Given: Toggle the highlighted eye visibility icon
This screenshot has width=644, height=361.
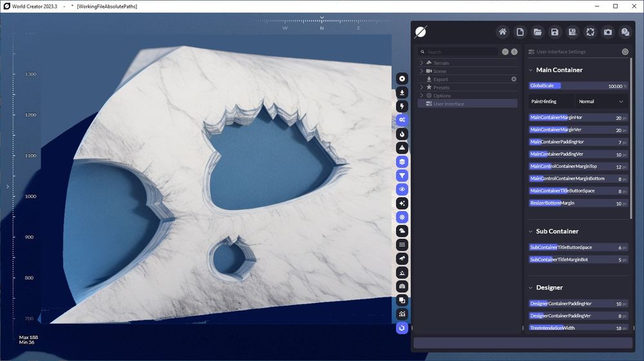Looking at the screenshot, I should pos(402,190).
